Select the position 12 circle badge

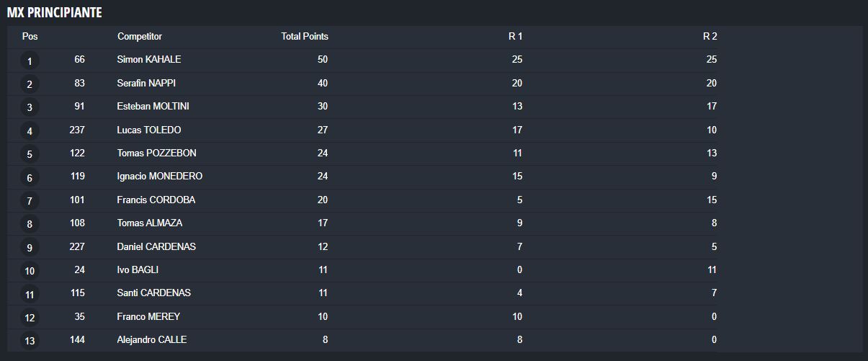[30, 318]
